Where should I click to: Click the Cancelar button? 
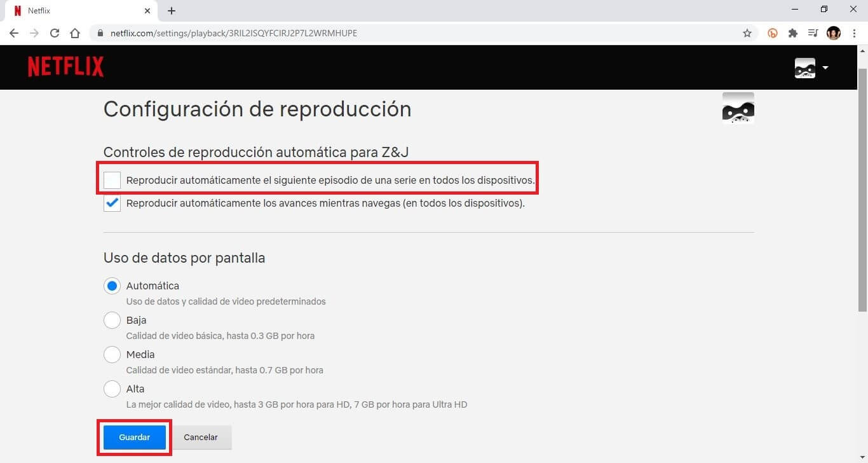[201, 438]
